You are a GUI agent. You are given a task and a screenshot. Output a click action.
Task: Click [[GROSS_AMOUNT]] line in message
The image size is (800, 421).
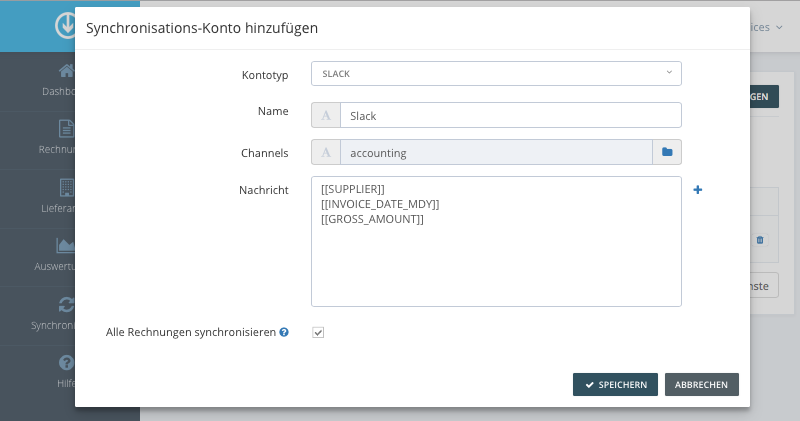tap(372, 219)
